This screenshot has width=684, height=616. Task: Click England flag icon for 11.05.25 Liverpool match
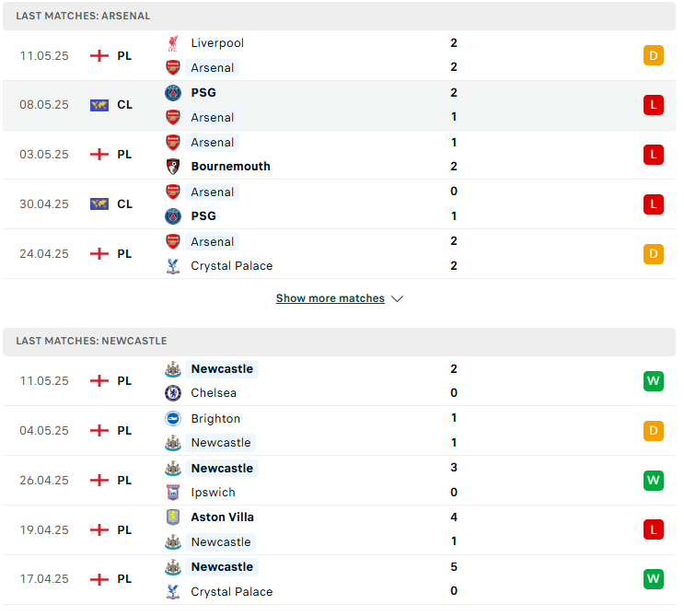[99, 56]
